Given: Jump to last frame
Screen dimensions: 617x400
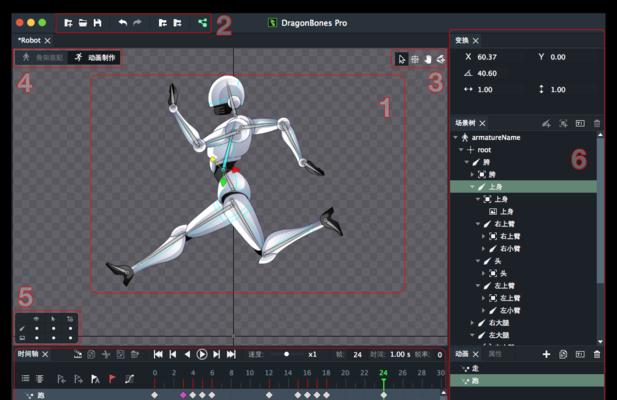Looking at the screenshot, I should pyautogui.click(x=231, y=354).
